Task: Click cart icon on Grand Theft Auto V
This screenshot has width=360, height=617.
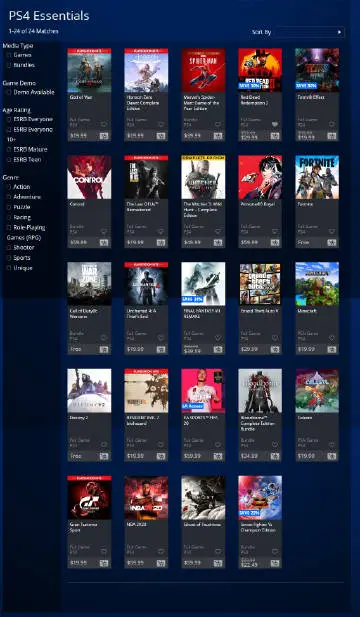Action: point(275,349)
